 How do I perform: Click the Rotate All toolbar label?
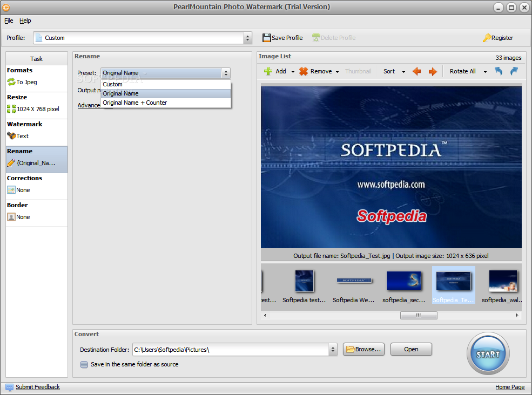463,71
